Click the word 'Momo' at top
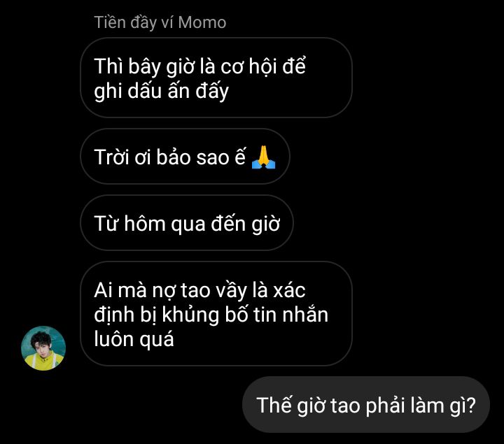Image resolution: width=504 pixels, height=444 pixels. click(202, 22)
